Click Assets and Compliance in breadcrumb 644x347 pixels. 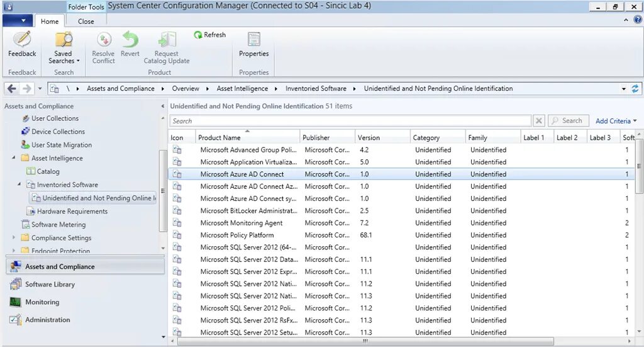click(x=120, y=88)
